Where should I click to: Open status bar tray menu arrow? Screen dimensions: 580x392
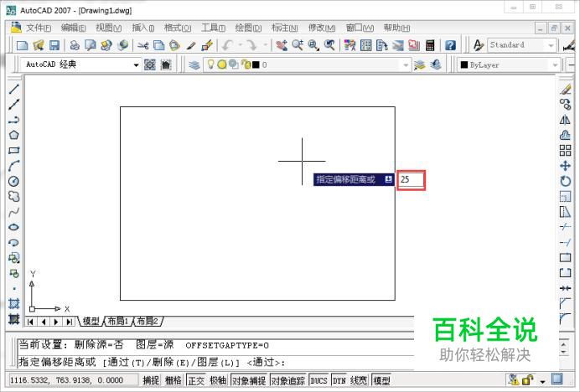[x=542, y=381]
